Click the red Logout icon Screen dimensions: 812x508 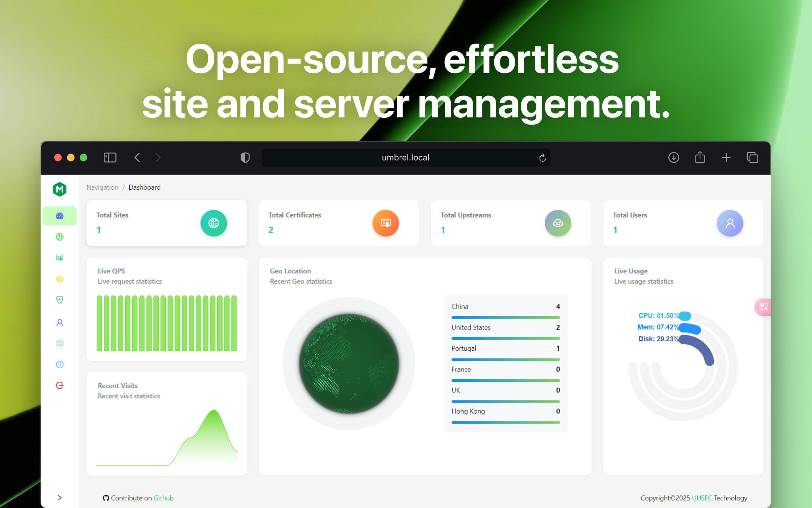coord(60,385)
